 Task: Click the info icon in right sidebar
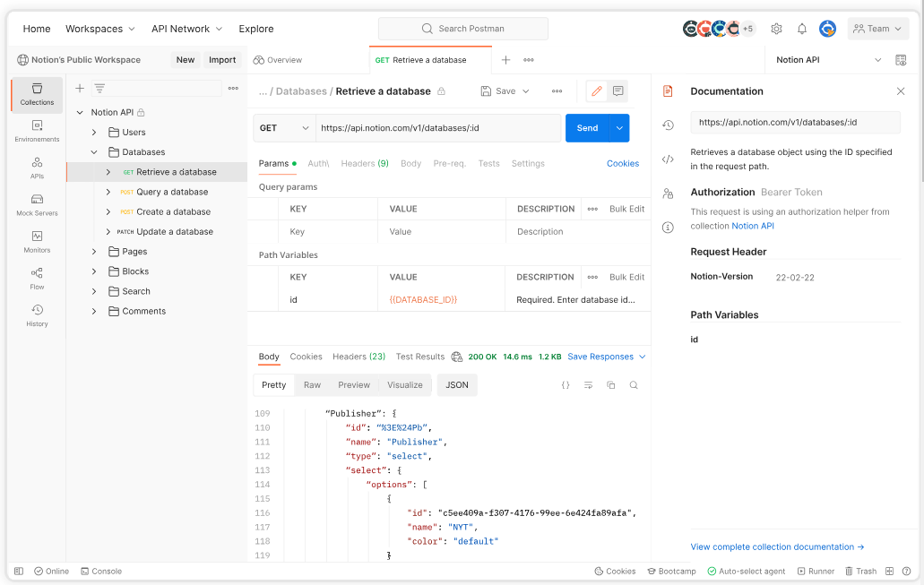tap(668, 228)
